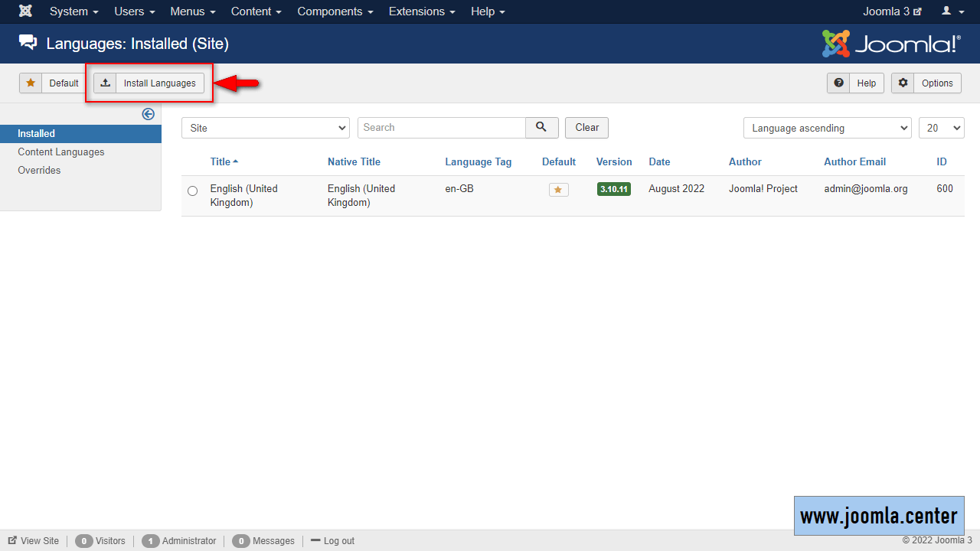Image resolution: width=980 pixels, height=551 pixels.
Task: Open the list limit 20 dropdown
Action: [941, 128]
